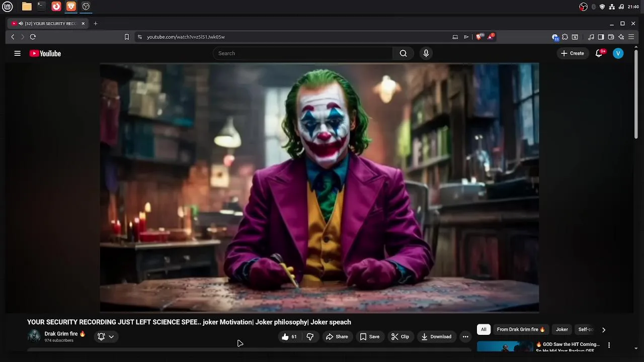The height and width of the screenshot is (362, 644).
Task: Open OBS Studio panel launcher
Action: tap(86, 7)
